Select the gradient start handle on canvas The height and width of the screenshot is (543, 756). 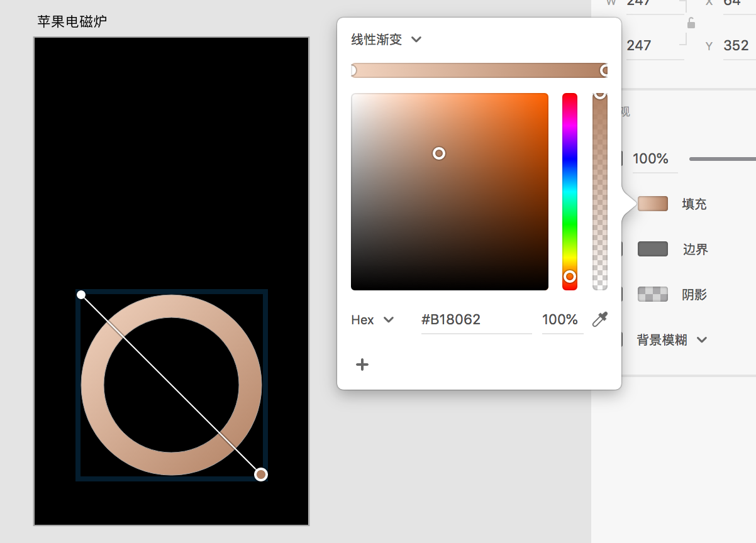(81, 295)
